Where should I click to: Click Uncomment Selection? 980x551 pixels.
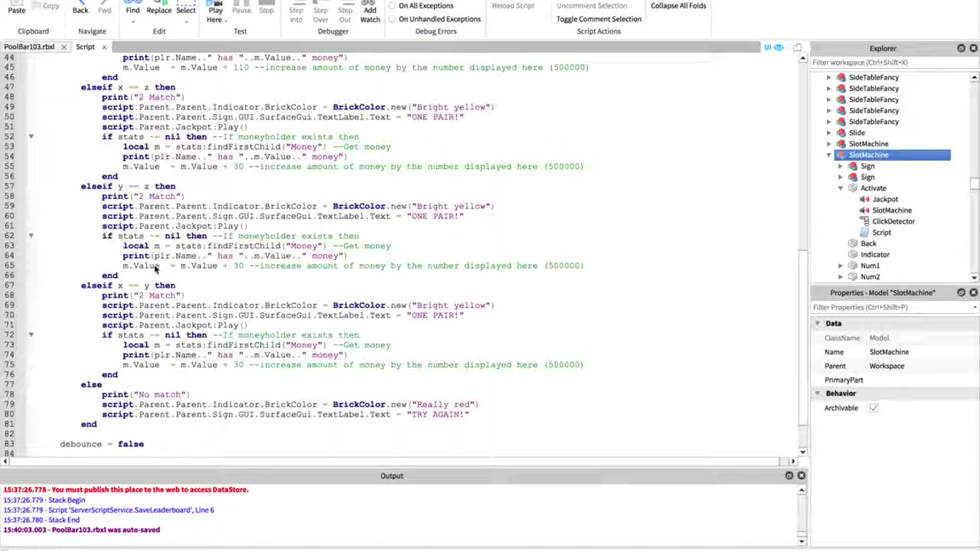coord(592,6)
